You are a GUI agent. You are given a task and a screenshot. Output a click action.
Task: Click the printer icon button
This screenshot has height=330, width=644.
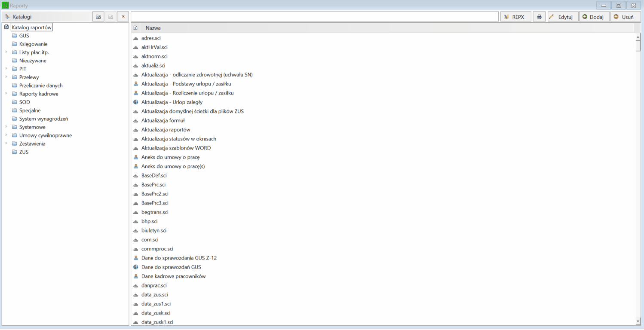click(539, 17)
